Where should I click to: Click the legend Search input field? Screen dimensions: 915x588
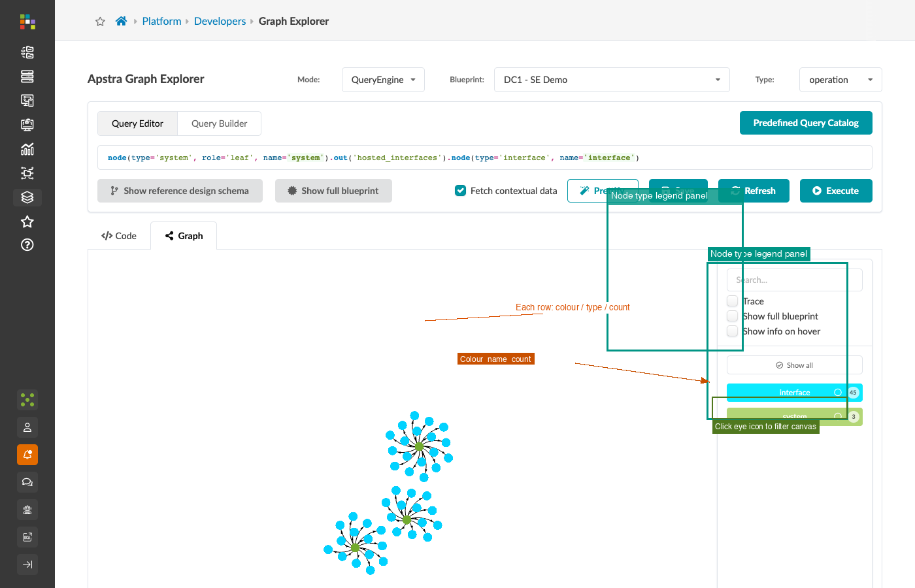(795, 280)
